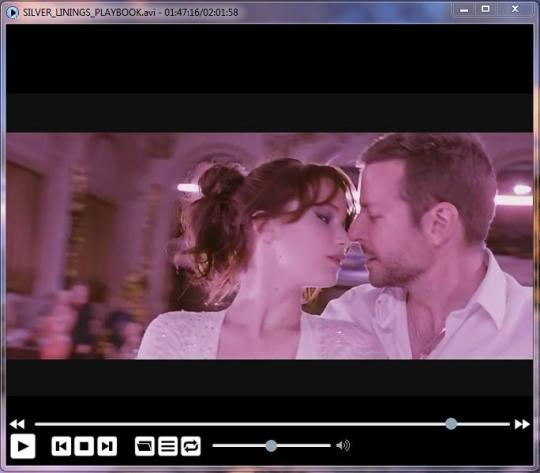Image resolution: width=540 pixels, height=473 pixels.
Task: Maximize the player window
Action: pos(486,9)
